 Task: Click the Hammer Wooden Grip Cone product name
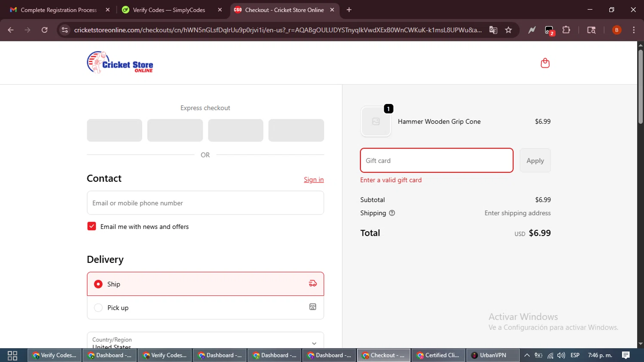click(x=439, y=122)
